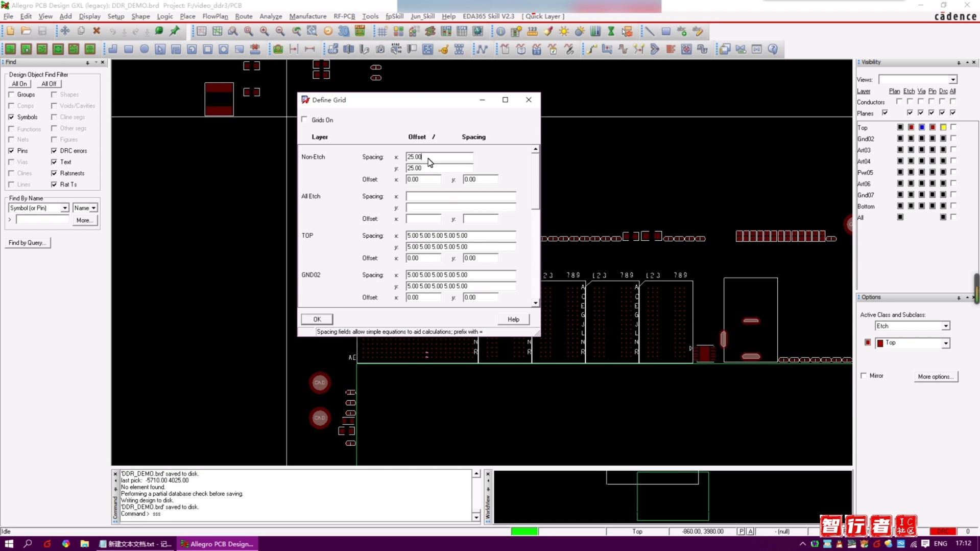The height and width of the screenshot is (551, 980).
Task: Open File Explorer from the taskbar
Action: pos(85,544)
